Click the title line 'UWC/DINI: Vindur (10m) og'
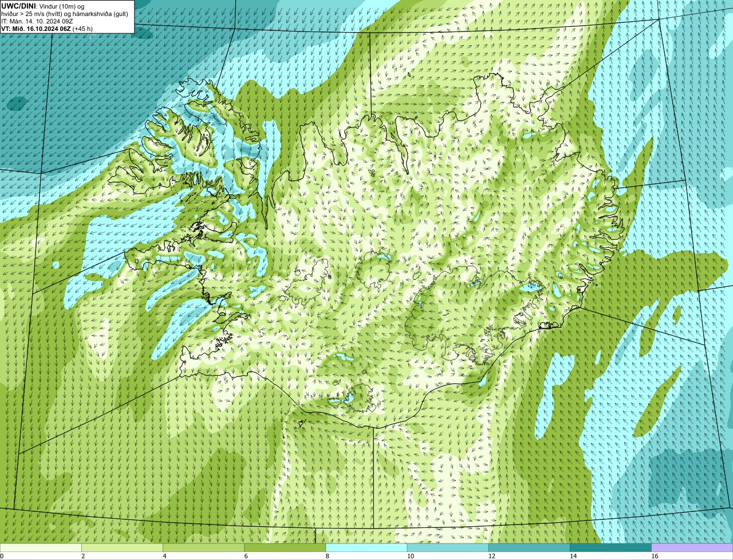This screenshot has height=560, width=733. (43, 6)
